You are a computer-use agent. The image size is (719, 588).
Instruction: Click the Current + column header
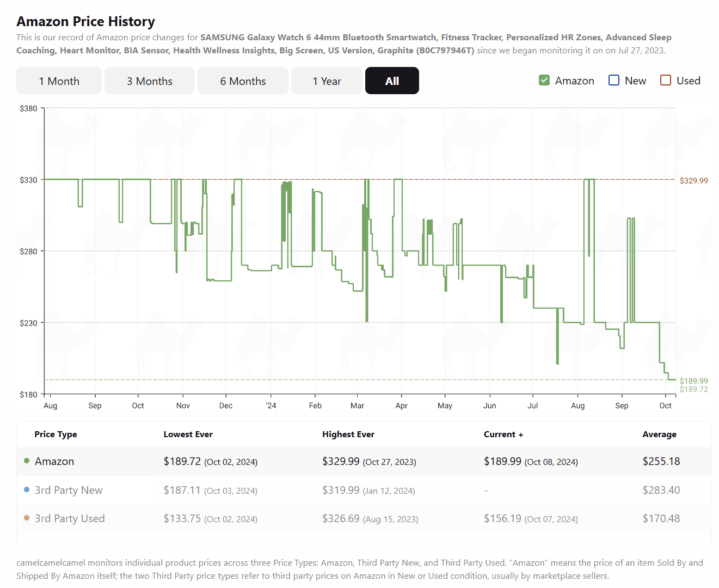click(x=503, y=434)
